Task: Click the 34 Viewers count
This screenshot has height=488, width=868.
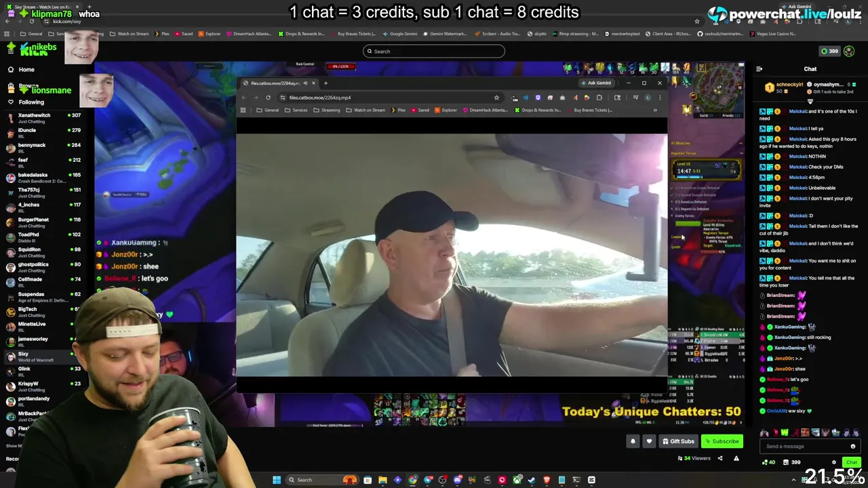Action: click(x=694, y=458)
